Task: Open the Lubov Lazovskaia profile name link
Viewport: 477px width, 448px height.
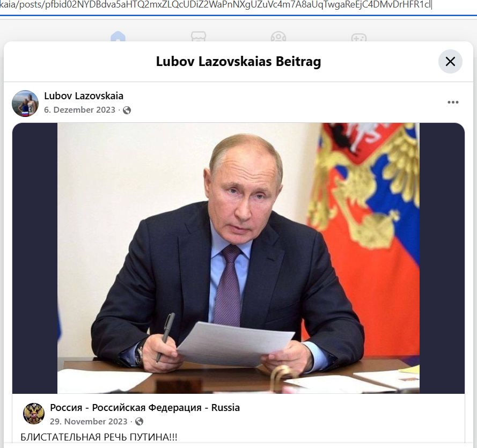Action: point(84,96)
